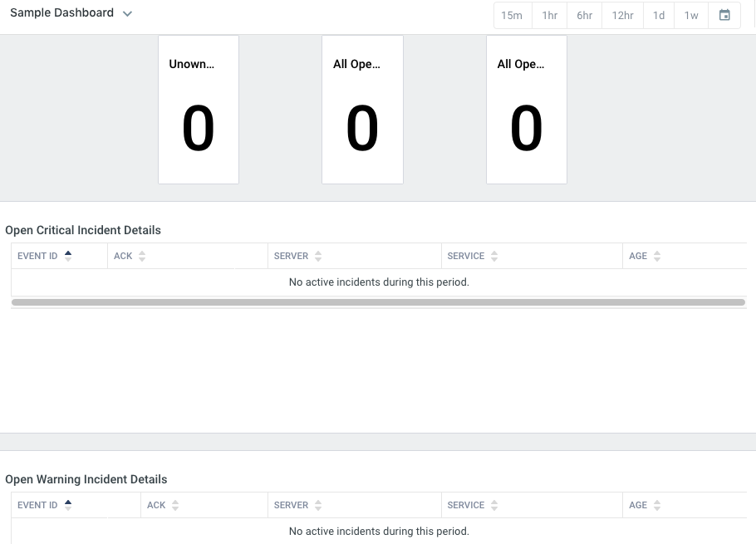This screenshot has width=756, height=544.
Task: Click the SERVICE header text in the Critical table
Action: pyautogui.click(x=466, y=256)
